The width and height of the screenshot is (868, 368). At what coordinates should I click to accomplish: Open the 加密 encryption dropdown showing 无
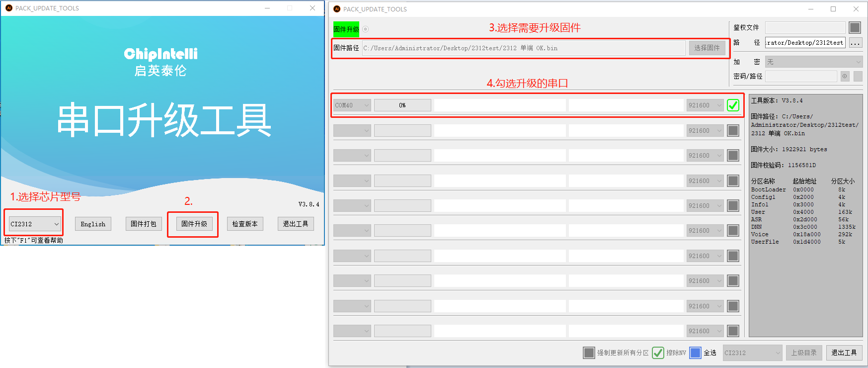(814, 62)
